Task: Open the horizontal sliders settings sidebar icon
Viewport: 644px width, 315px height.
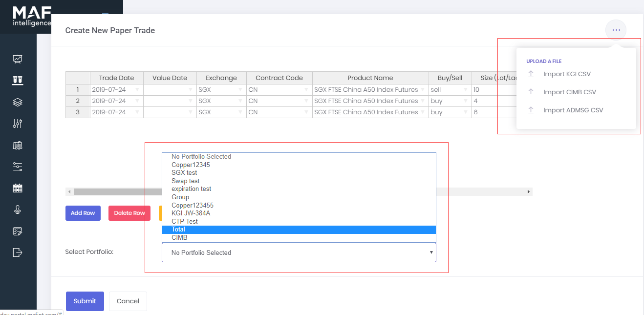Action: (x=18, y=167)
